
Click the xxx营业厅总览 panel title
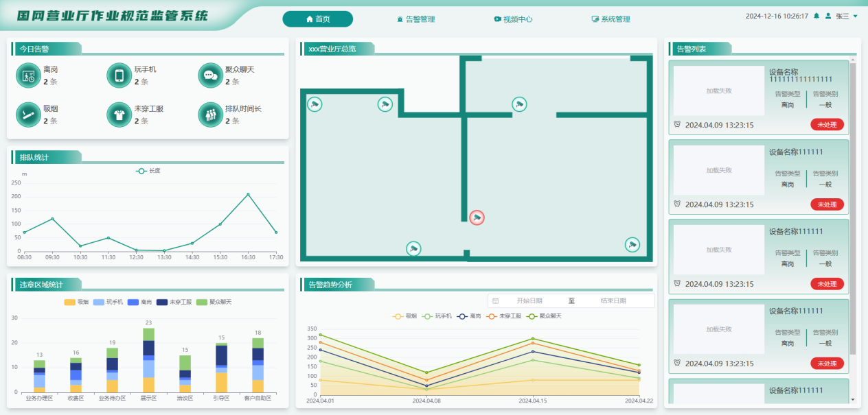pyautogui.click(x=332, y=49)
